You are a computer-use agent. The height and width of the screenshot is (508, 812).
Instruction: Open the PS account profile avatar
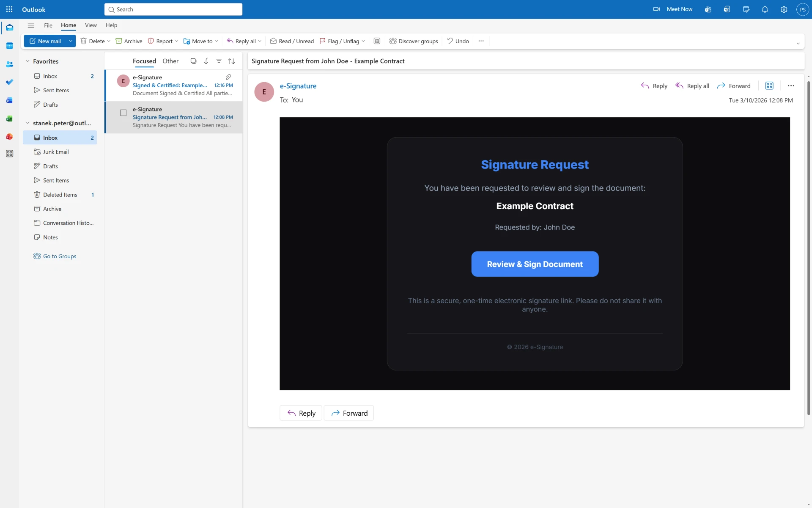point(802,9)
